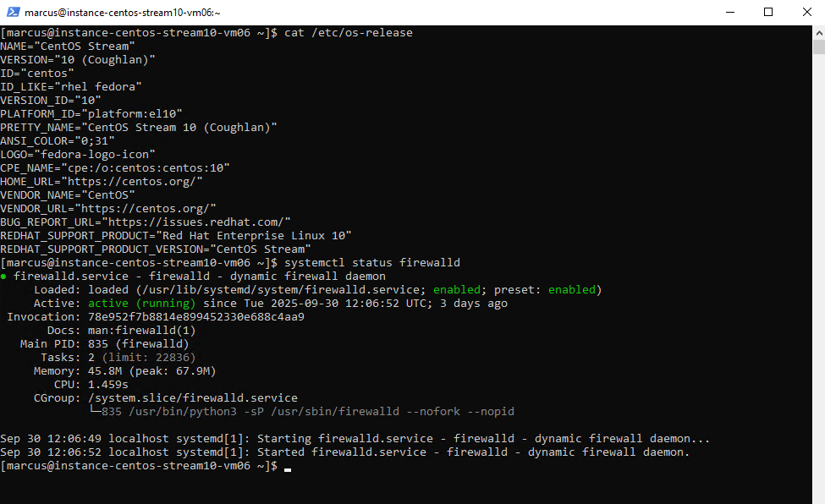Click the green firewalld status dot

pyautogui.click(x=3, y=277)
